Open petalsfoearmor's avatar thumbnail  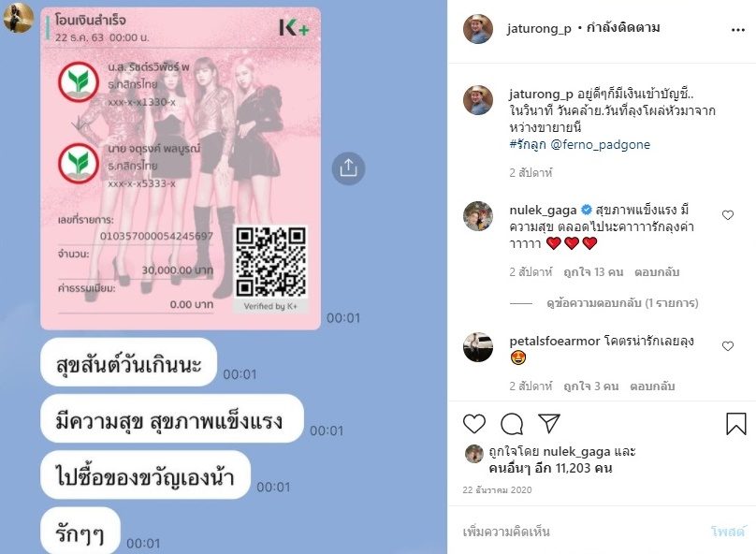(x=478, y=347)
